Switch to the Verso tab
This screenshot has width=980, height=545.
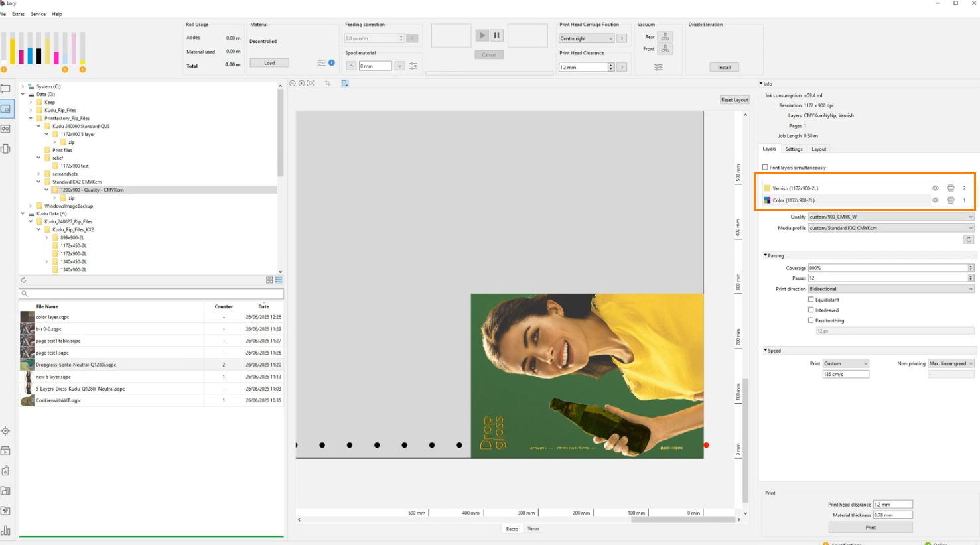pyautogui.click(x=533, y=529)
